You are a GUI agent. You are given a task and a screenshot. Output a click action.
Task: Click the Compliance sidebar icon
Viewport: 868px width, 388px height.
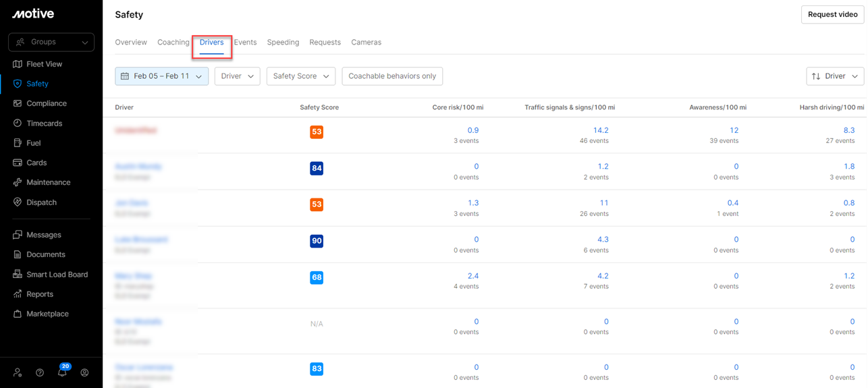pyautogui.click(x=18, y=103)
